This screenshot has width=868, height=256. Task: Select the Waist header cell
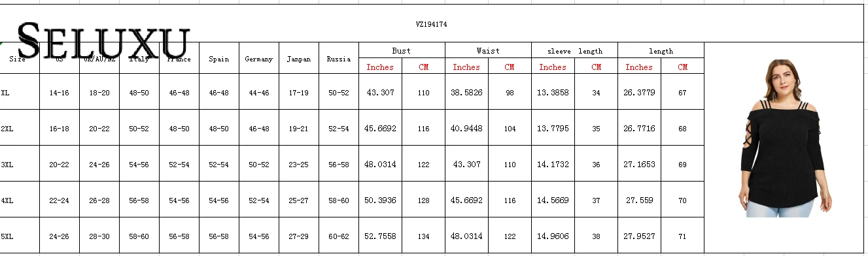pyautogui.click(x=488, y=50)
